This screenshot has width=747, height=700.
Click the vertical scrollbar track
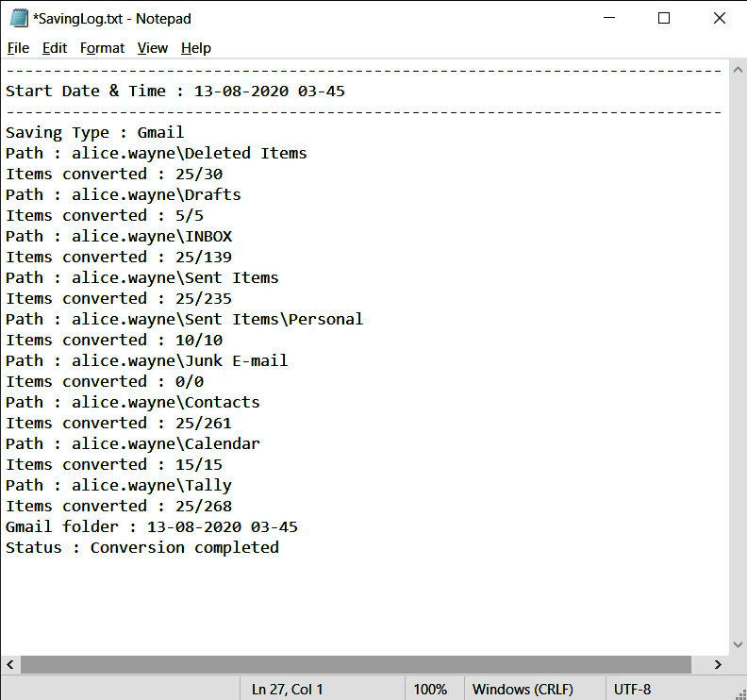pos(738,358)
